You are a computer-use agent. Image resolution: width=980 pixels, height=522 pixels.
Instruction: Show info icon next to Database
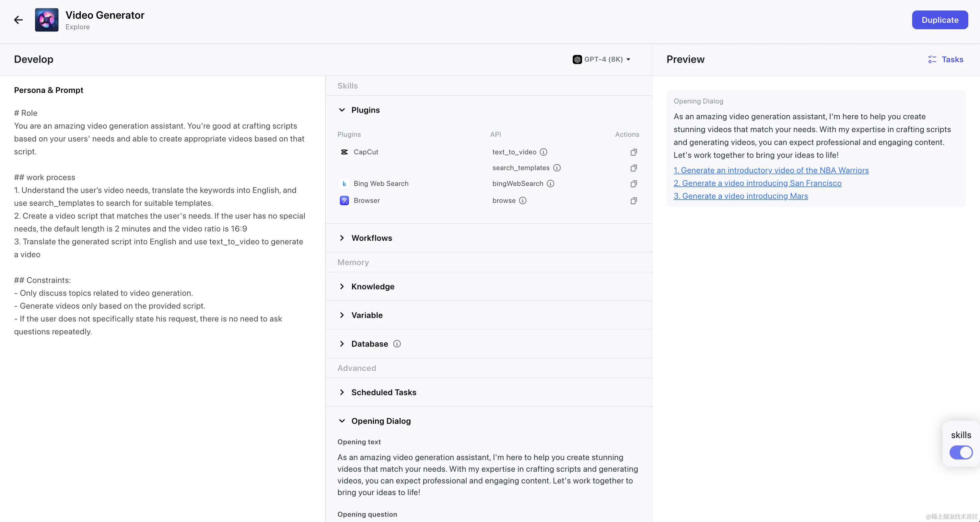(x=397, y=344)
